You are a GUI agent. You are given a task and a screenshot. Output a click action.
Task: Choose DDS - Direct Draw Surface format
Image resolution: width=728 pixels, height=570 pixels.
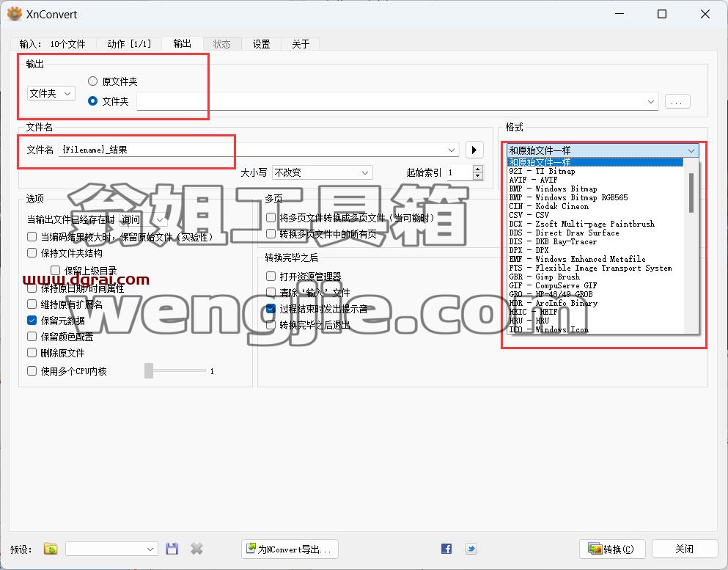click(595, 233)
